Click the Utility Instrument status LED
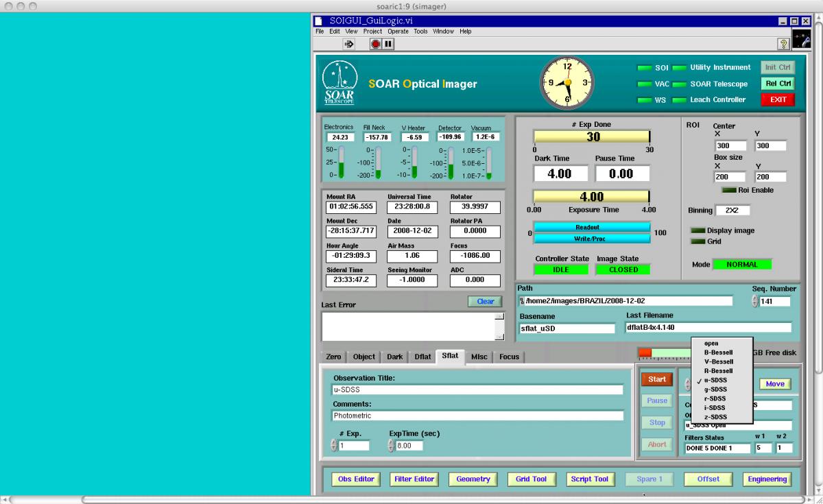This screenshot has width=823, height=504. click(679, 68)
